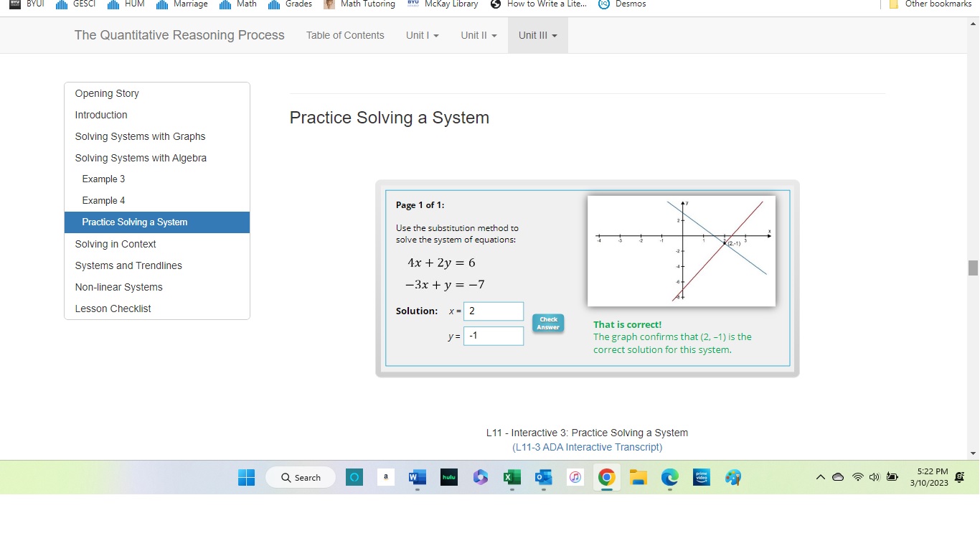
Task: Open the Desmos bookmark
Action: pyautogui.click(x=622, y=4)
